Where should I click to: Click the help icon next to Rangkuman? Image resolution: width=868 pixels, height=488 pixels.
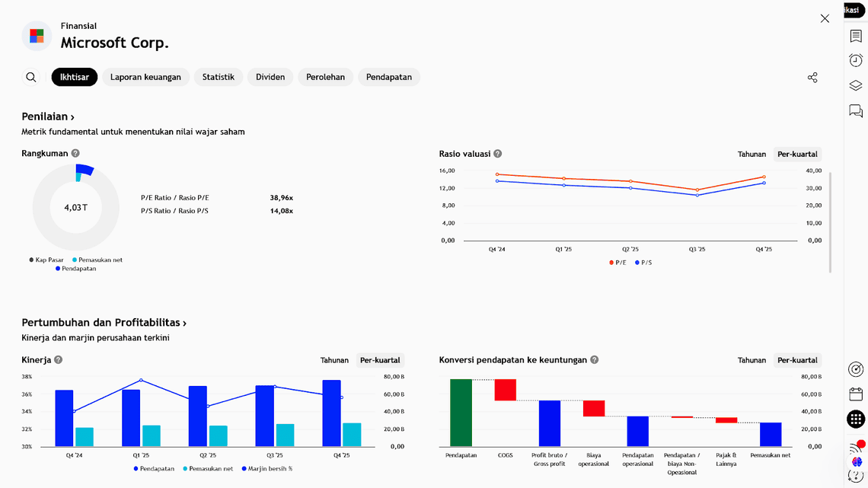coord(75,154)
